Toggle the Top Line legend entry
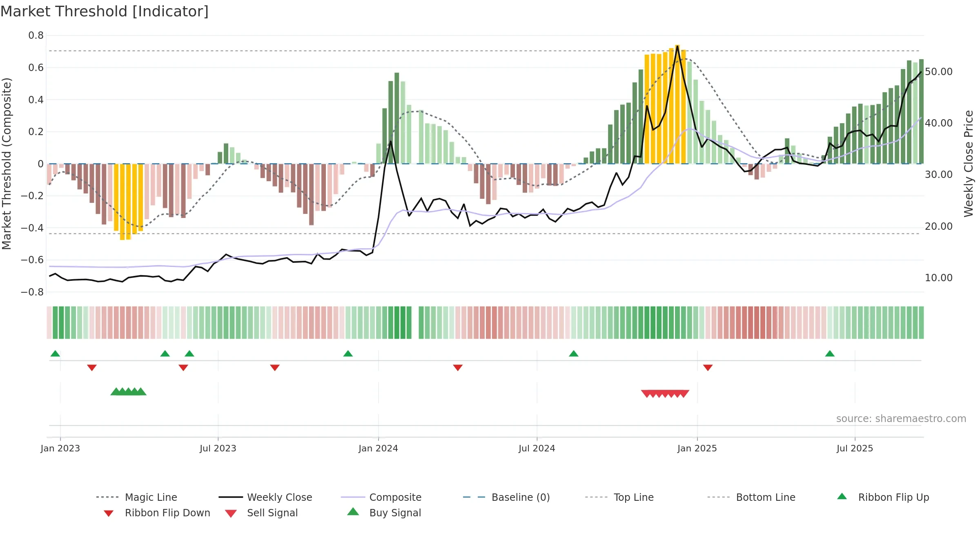 pyautogui.click(x=619, y=497)
